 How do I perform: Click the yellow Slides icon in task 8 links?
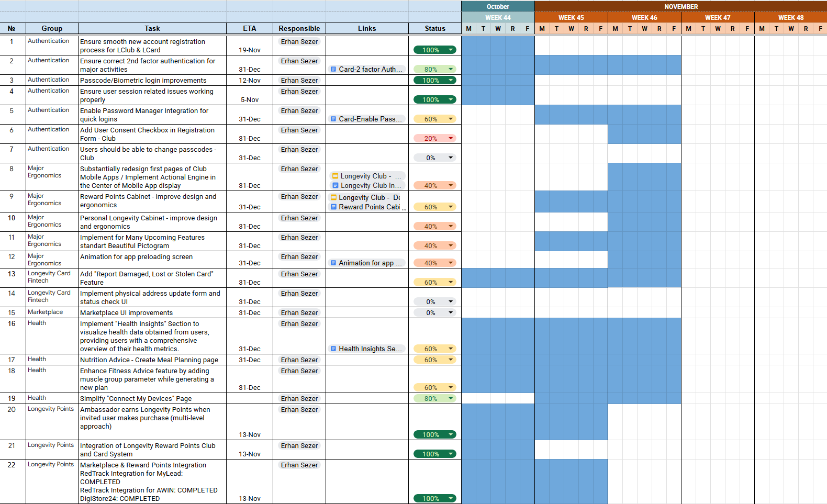[336, 176]
